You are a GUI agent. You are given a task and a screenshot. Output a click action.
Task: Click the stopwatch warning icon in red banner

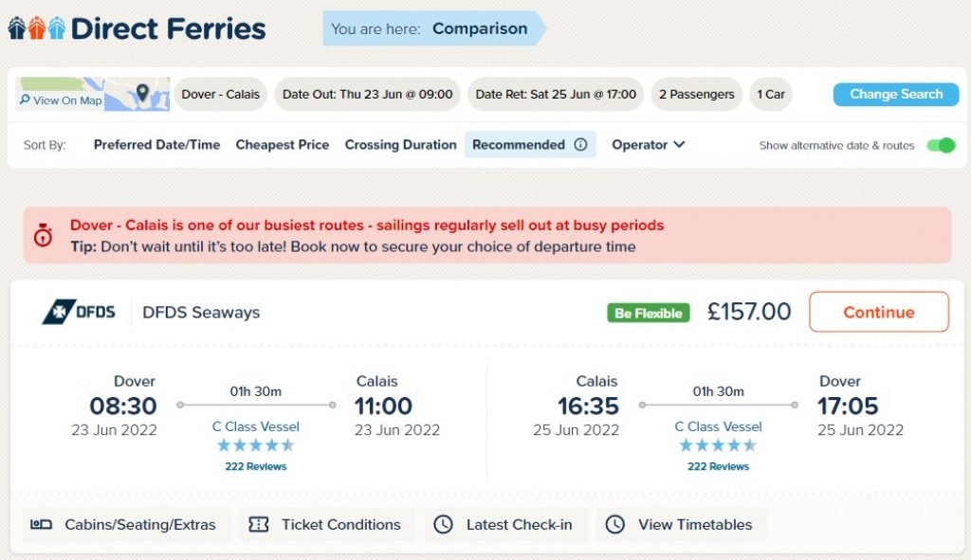[43, 235]
